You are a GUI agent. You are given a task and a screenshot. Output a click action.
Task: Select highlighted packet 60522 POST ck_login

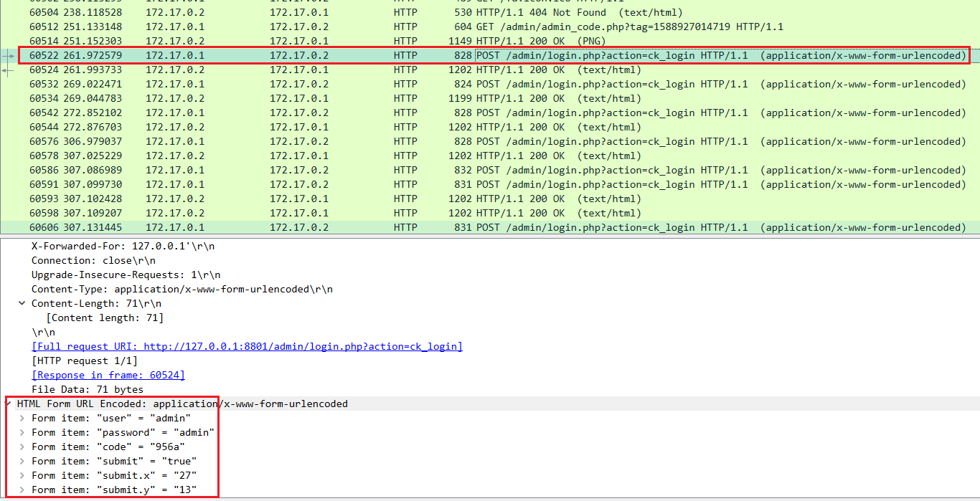coord(490,55)
